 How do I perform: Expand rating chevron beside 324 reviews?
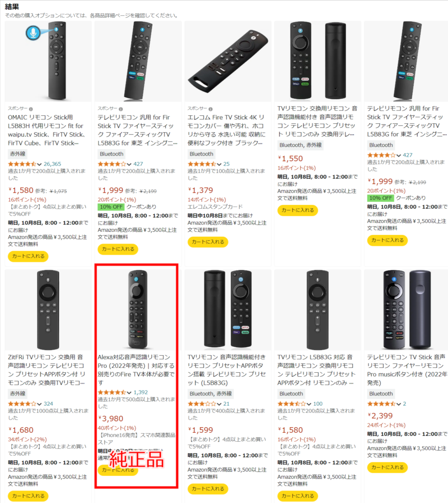pyautogui.click(x=39, y=404)
